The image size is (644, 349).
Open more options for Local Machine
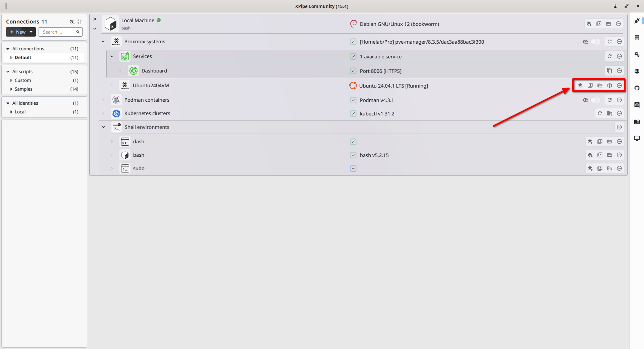618,24
